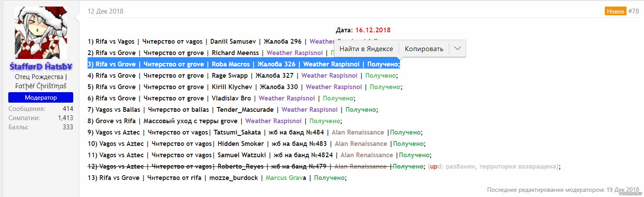Click 'Daniil Samusev' in line 1

point(234,41)
